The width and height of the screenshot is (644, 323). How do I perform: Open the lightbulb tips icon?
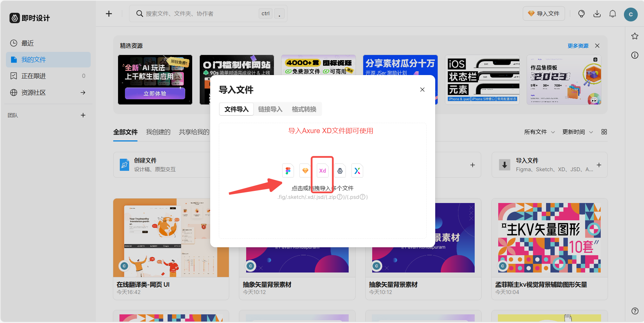[581, 13]
